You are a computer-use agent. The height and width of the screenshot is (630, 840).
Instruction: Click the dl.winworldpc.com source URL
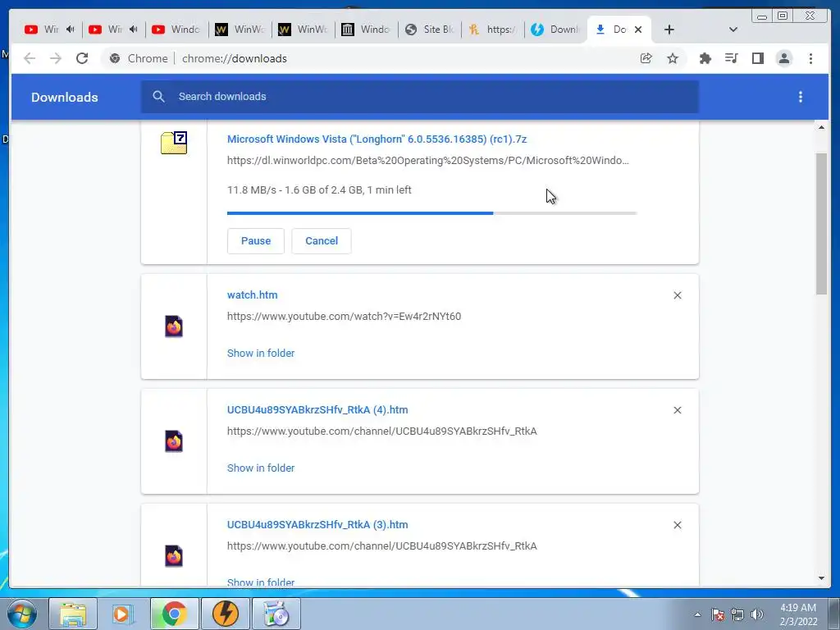pyautogui.click(x=428, y=161)
